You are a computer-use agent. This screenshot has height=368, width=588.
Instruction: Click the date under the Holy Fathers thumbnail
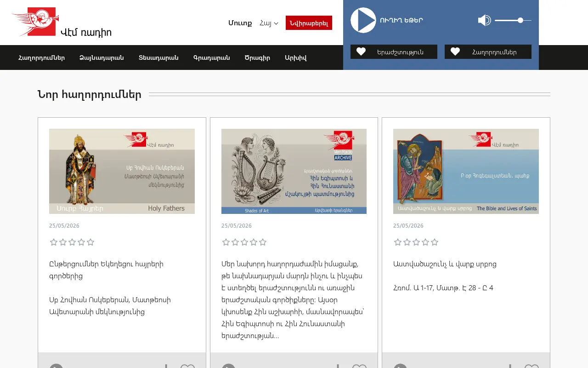click(64, 226)
